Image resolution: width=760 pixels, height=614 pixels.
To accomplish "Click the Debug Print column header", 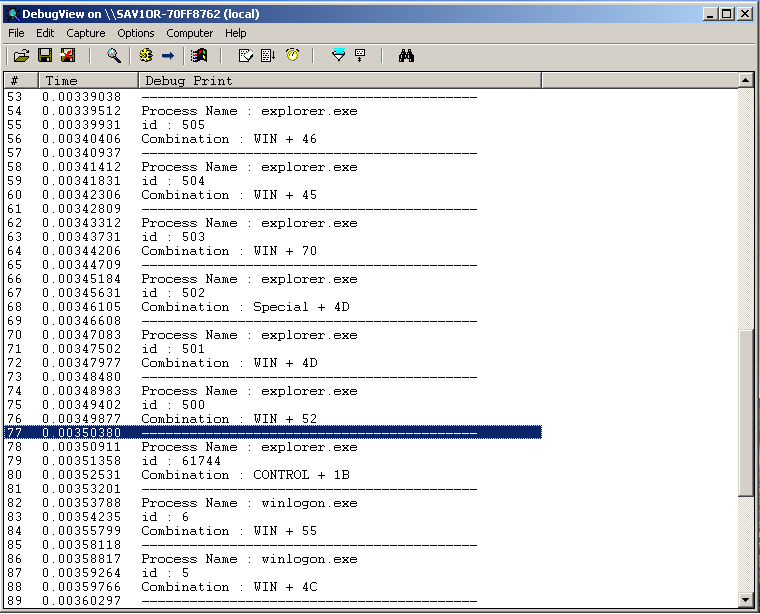I will (338, 80).
